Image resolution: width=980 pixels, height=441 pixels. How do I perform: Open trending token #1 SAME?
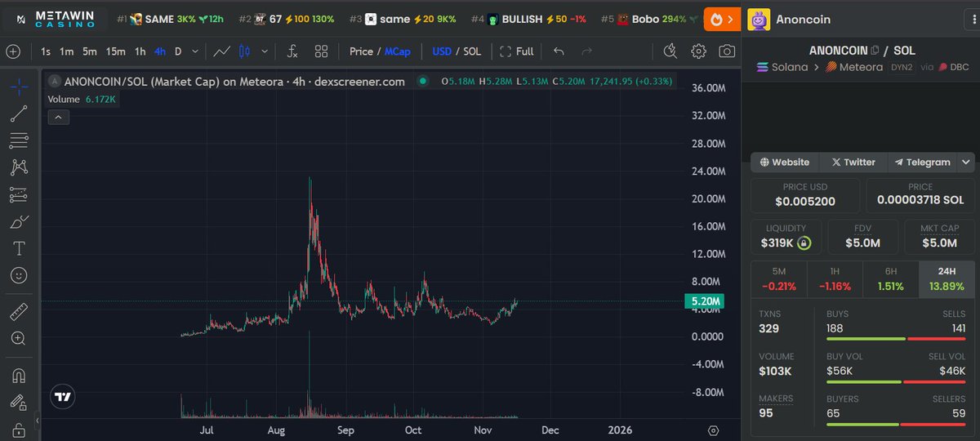point(171,19)
